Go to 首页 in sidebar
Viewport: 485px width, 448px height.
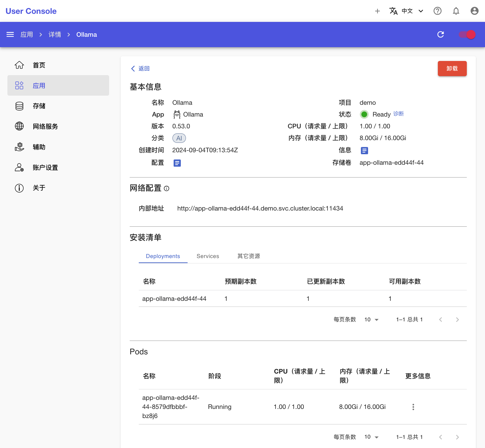coord(58,65)
